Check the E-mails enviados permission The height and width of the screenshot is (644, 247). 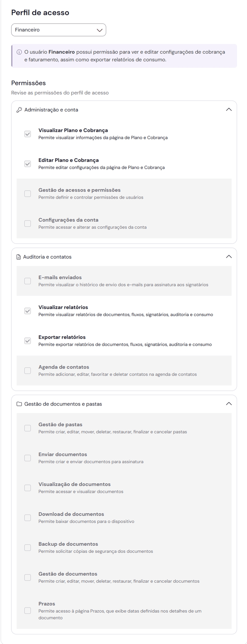coord(28,281)
